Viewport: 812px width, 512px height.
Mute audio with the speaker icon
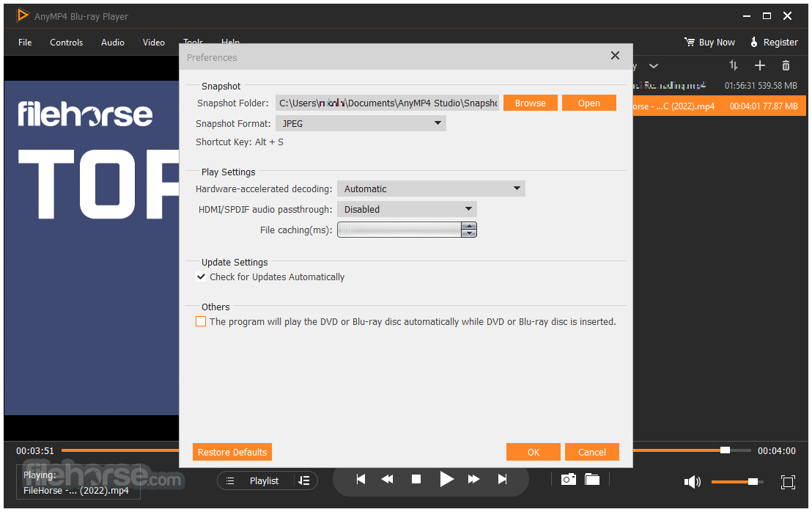[x=693, y=483]
